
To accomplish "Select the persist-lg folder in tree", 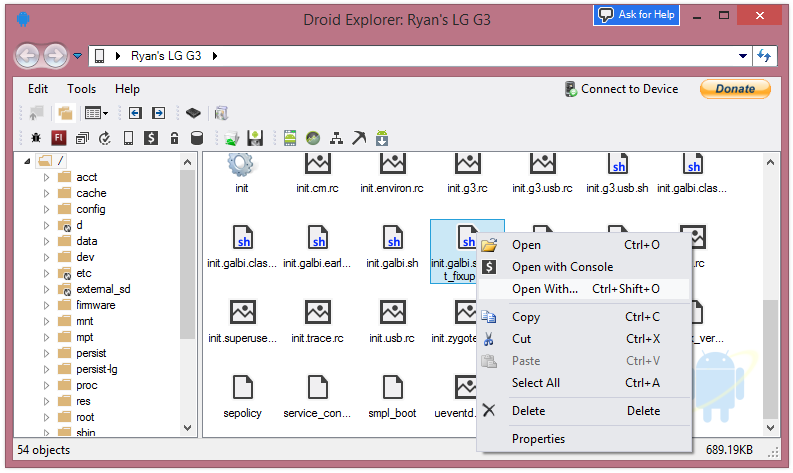I will pyautogui.click(x=97, y=369).
